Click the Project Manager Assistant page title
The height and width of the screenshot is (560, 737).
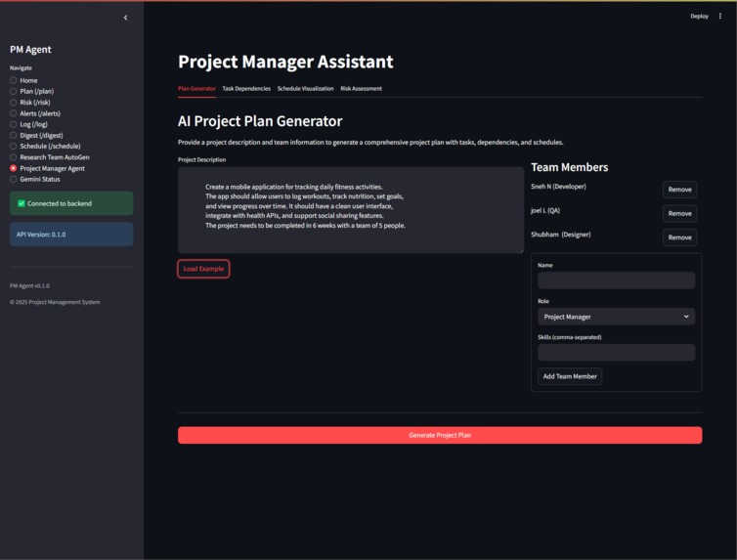[x=285, y=62]
